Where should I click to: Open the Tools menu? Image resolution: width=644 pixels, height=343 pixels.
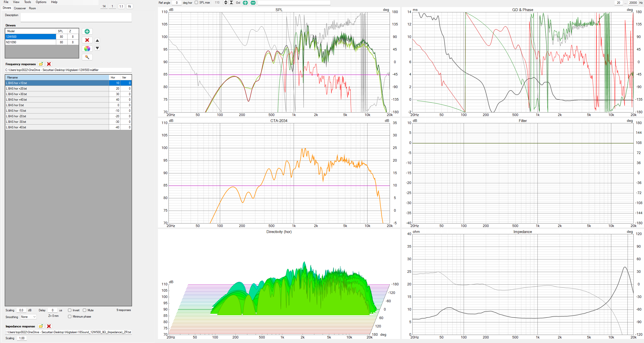(x=27, y=2)
